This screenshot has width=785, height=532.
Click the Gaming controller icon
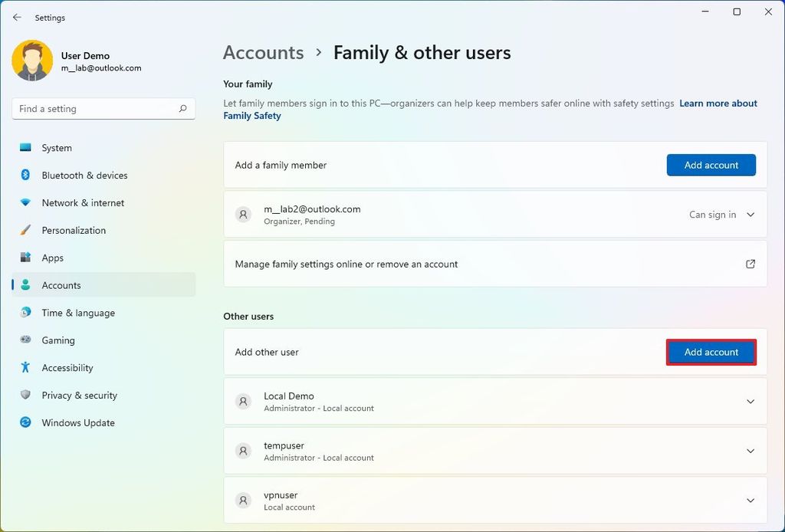tap(25, 340)
